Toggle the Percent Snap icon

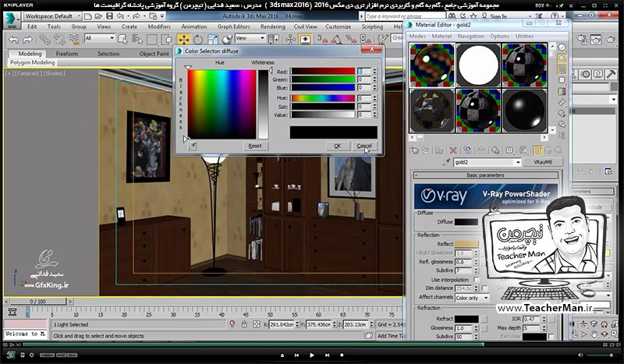pyautogui.click(x=350, y=39)
